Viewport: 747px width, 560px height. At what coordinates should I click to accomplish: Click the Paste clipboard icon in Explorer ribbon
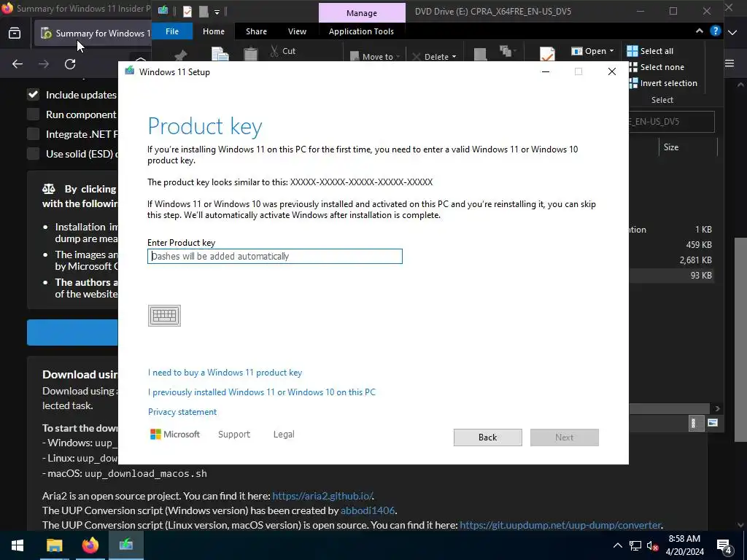251,54
